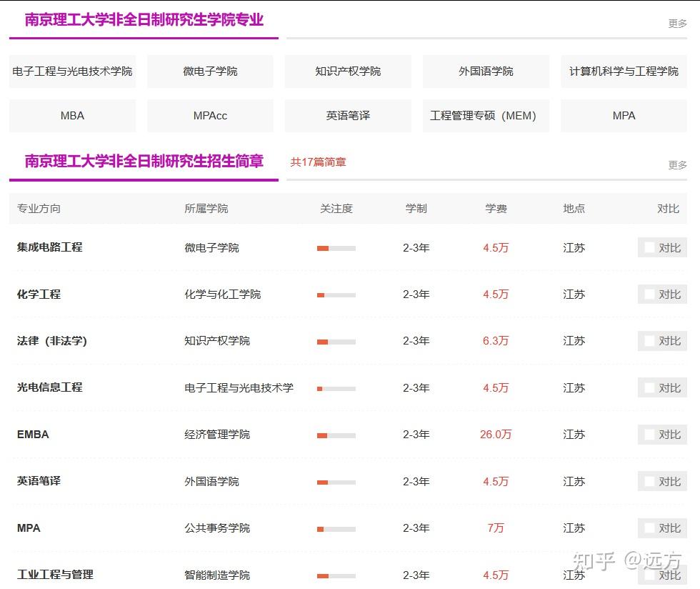Viewport: 700px width, 589px height.
Task: Tick the 对比 checkbox for 法律（非法学）
Action: click(x=649, y=341)
